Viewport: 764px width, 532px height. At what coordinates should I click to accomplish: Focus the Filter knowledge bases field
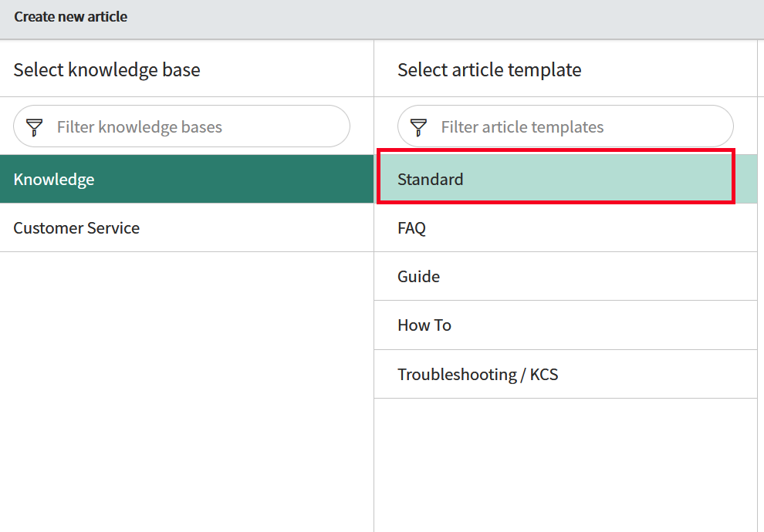tap(181, 126)
